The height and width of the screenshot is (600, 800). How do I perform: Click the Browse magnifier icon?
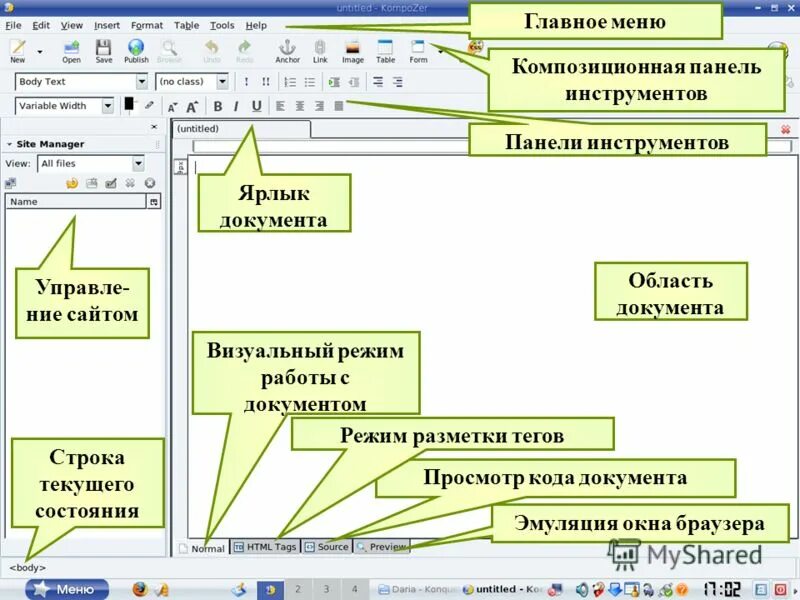coord(169,51)
